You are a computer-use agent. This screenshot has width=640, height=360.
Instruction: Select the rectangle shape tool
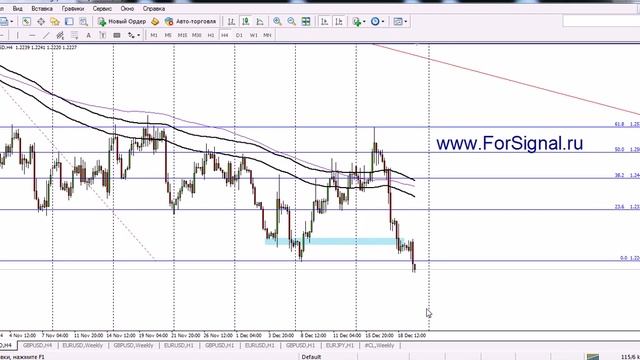(x=117, y=36)
